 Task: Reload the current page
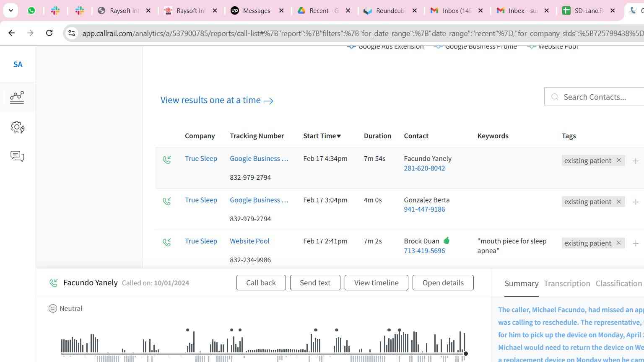(x=49, y=33)
